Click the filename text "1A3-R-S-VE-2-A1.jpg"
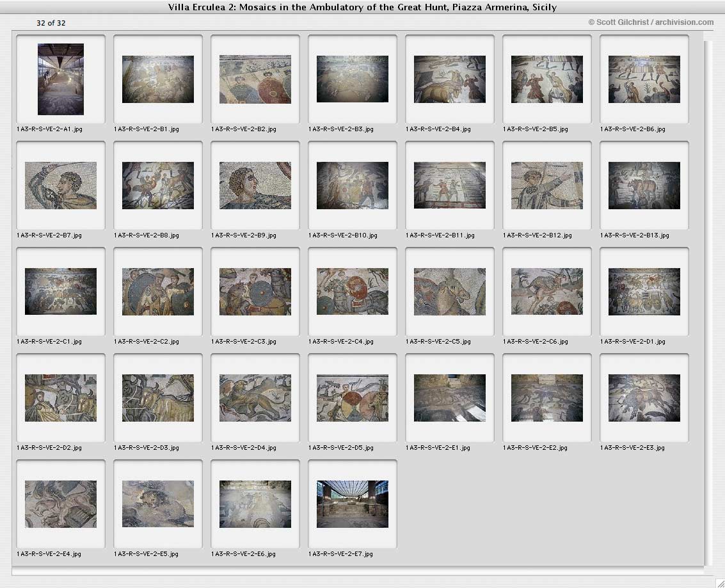 pos(49,129)
